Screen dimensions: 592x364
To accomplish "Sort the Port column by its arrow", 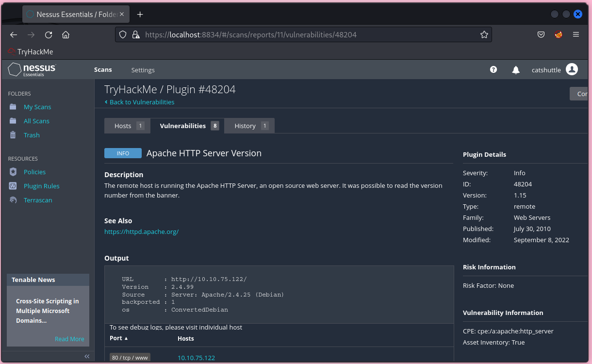I will point(126,338).
